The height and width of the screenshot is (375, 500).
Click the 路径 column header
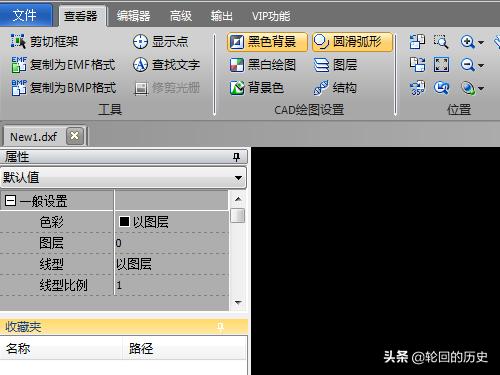[185, 348]
